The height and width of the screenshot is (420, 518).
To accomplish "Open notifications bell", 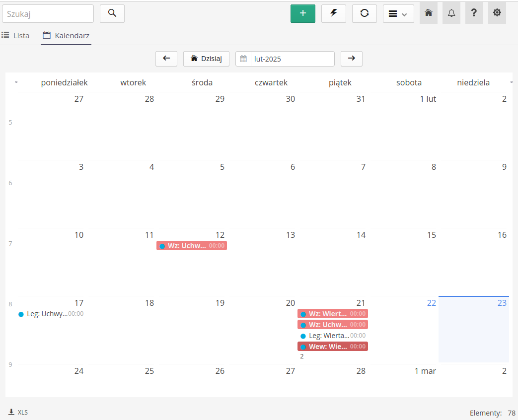I will tap(451, 13).
